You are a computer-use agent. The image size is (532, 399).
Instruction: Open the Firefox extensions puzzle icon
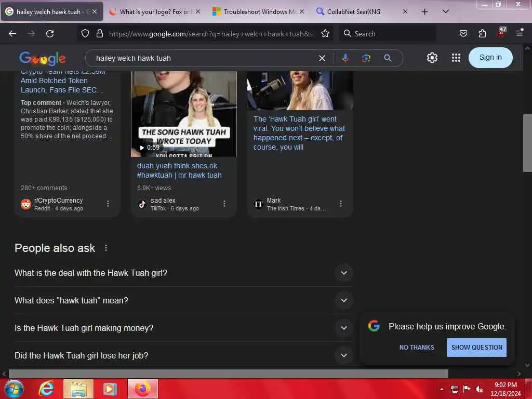(x=482, y=33)
